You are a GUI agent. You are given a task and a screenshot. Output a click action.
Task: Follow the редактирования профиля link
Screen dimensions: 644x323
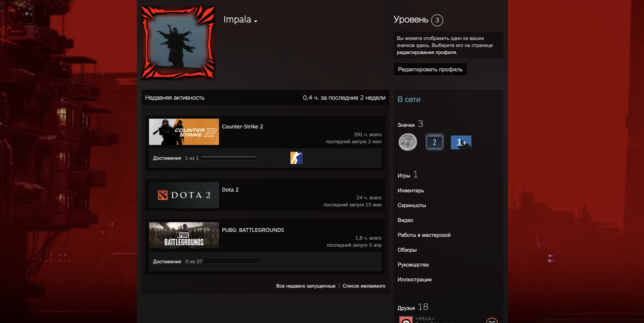(427, 52)
